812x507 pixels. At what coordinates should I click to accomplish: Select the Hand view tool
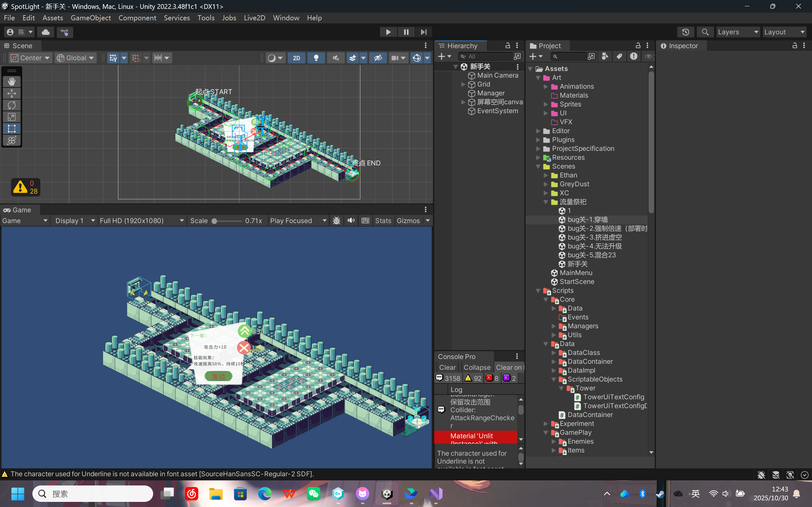click(12, 81)
